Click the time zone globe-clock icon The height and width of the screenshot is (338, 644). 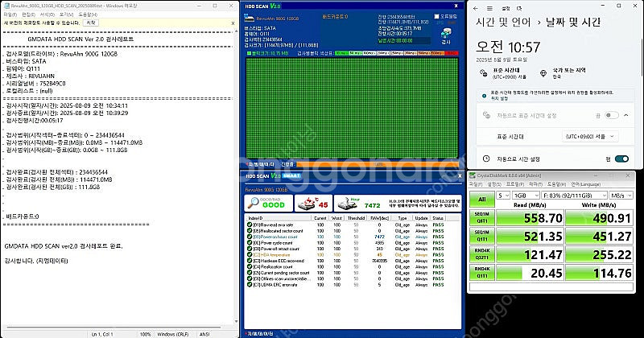pos(484,73)
